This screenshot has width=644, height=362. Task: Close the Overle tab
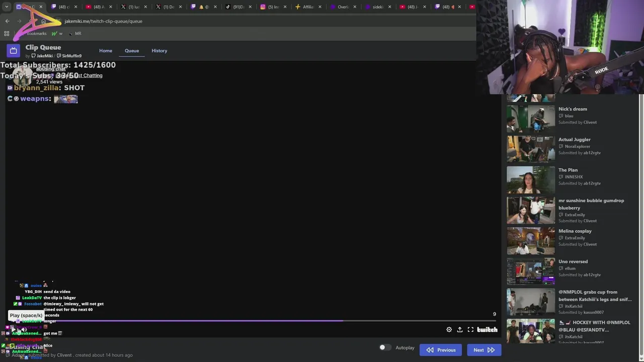[355, 7]
